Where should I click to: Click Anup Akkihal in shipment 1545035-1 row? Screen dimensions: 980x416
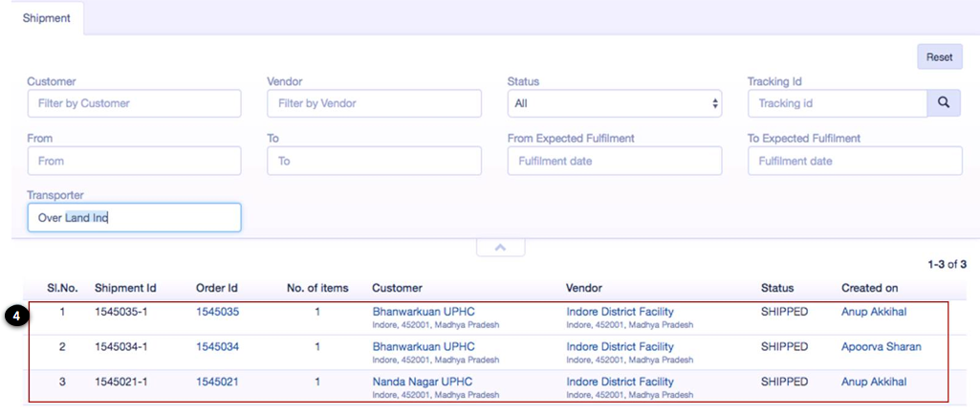click(x=874, y=312)
